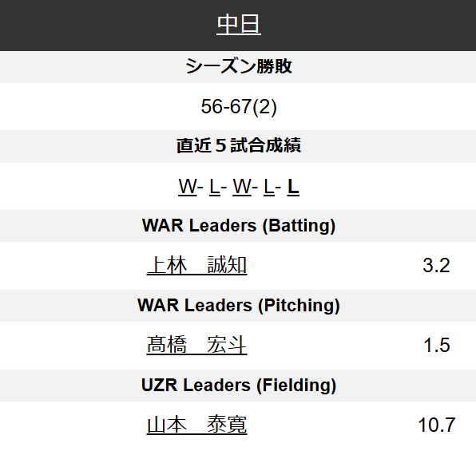Open player 上林 誠知 profile link
This screenshot has height=451, width=476.
[x=196, y=265]
